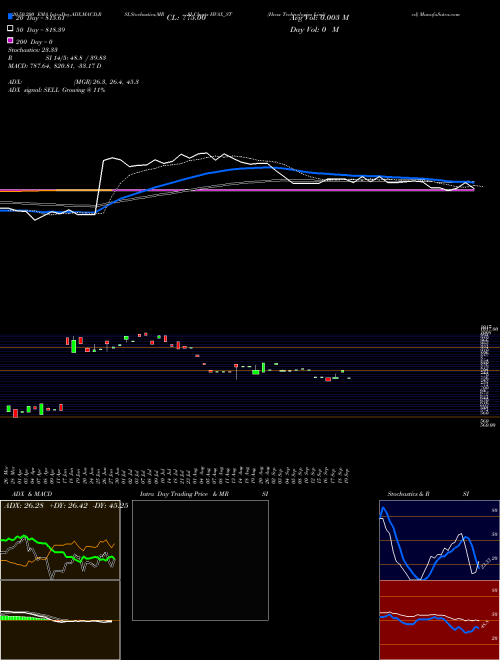Click the white 50 Day legend swatch
The height and width of the screenshot is (660, 500).
(x=11, y=29)
